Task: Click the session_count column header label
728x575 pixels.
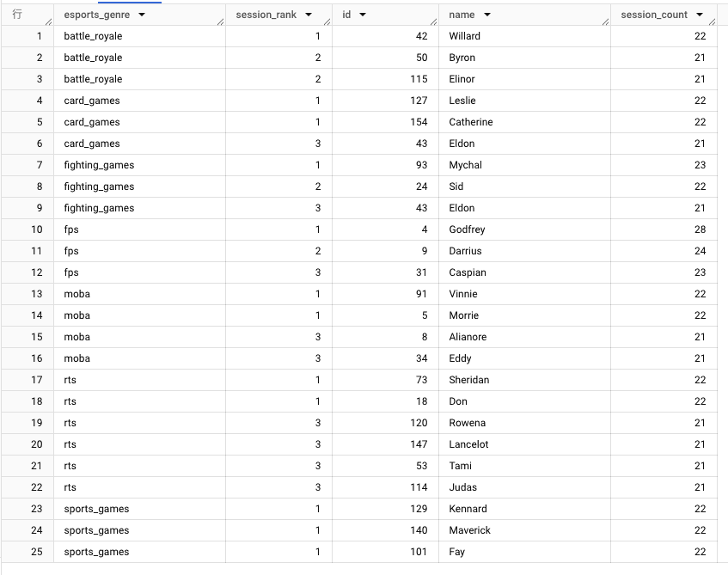Action: coord(655,15)
